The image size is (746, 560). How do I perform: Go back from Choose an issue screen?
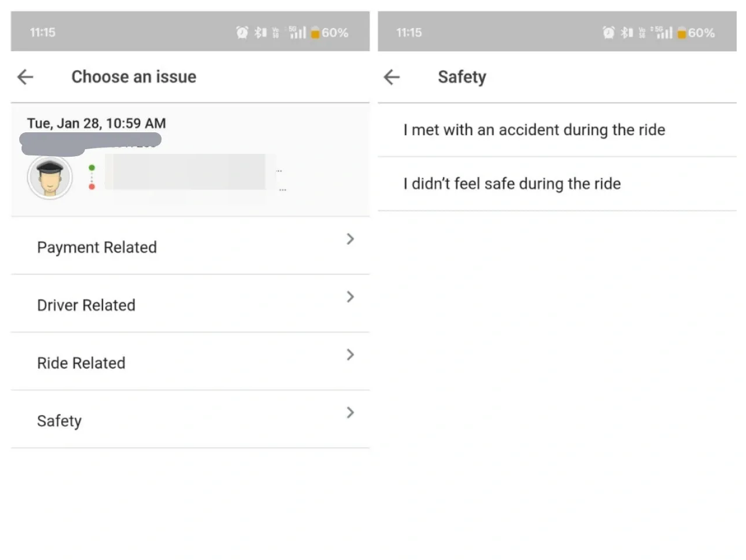pos(25,77)
